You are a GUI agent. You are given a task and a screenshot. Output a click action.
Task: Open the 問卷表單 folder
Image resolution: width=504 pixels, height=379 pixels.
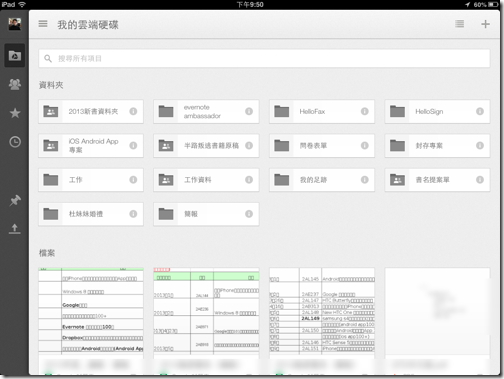322,146
